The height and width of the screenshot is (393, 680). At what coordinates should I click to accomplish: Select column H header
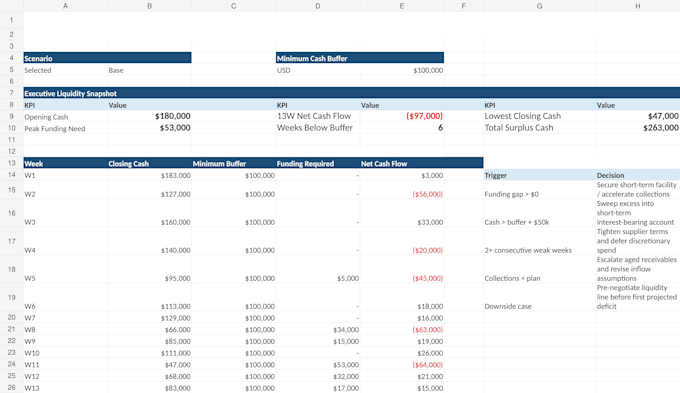click(638, 6)
